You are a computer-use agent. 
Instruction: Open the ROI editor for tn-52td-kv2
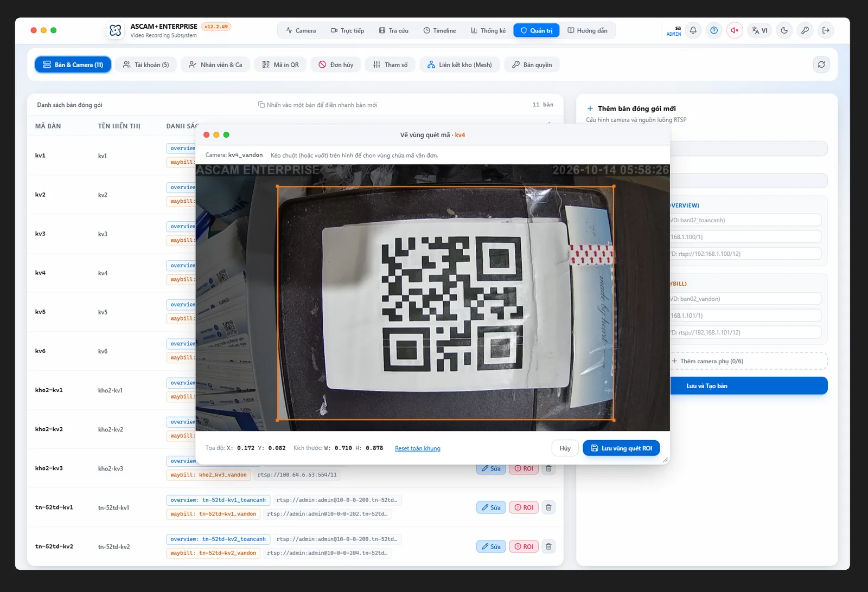click(524, 546)
